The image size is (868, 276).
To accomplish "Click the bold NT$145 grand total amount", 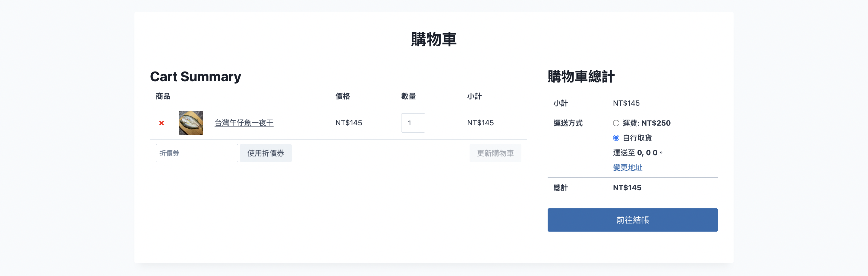I will coord(627,188).
